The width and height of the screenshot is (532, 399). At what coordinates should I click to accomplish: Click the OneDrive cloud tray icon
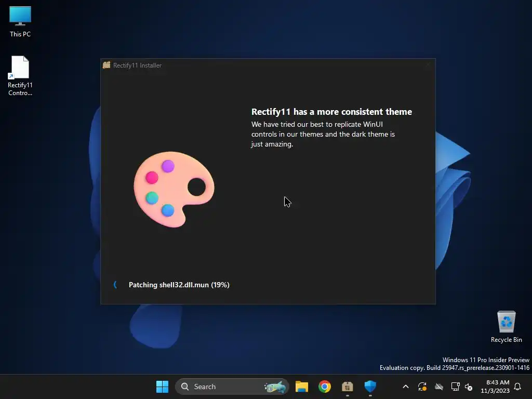[438, 387]
